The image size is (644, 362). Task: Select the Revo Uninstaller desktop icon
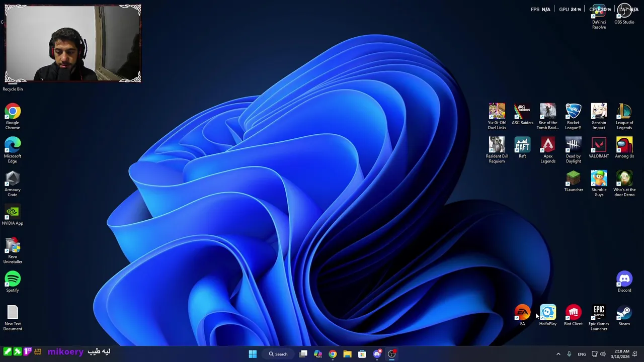13,250
